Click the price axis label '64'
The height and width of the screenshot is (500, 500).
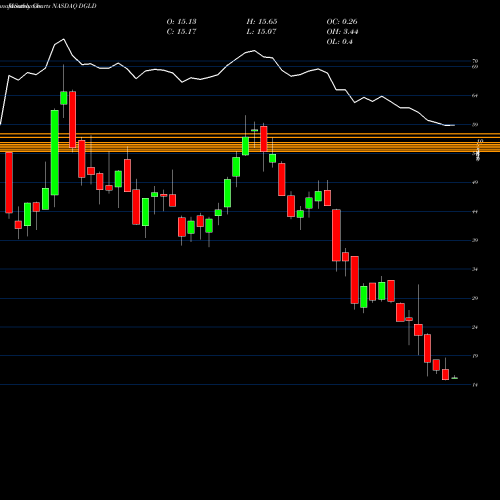pyautogui.click(x=475, y=96)
